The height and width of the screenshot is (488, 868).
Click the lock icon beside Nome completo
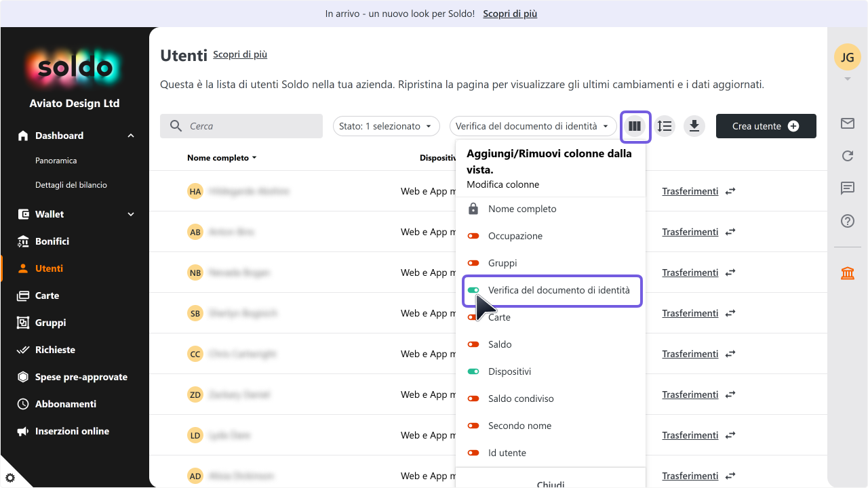coord(473,209)
